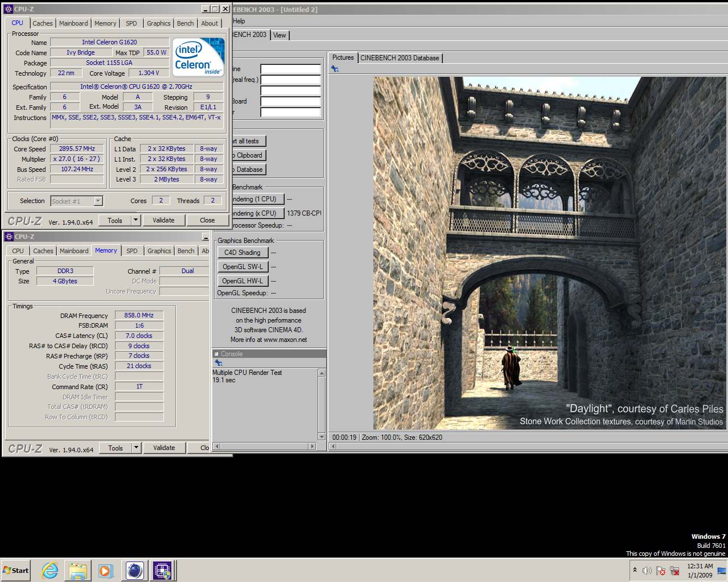Image resolution: width=728 pixels, height=582 pixels.
Task: Click Validate in the lower CPU-Z window
Action: coord(164,448)
